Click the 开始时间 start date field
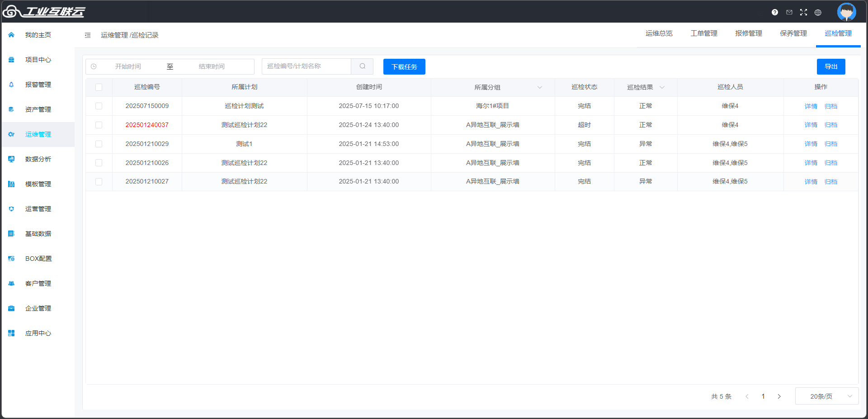Image resolution: width=868 pixels, height=419 pixels. pyautogui.click(x=128, y=66)
